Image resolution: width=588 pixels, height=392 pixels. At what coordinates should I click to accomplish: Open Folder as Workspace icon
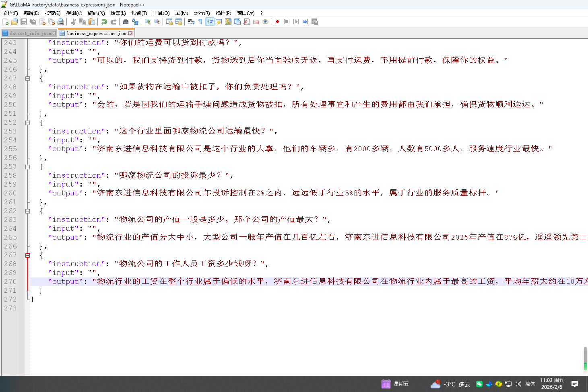tap(256, 22)
